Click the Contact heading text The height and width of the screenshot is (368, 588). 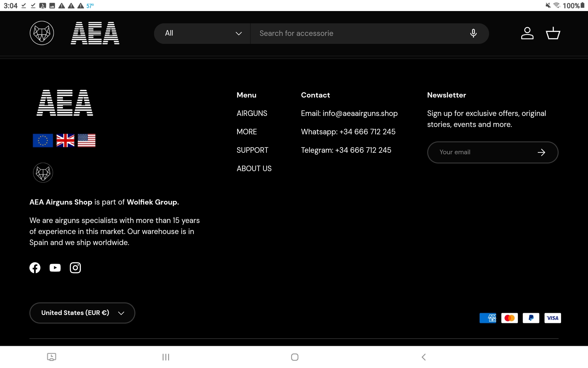point(315,95)
